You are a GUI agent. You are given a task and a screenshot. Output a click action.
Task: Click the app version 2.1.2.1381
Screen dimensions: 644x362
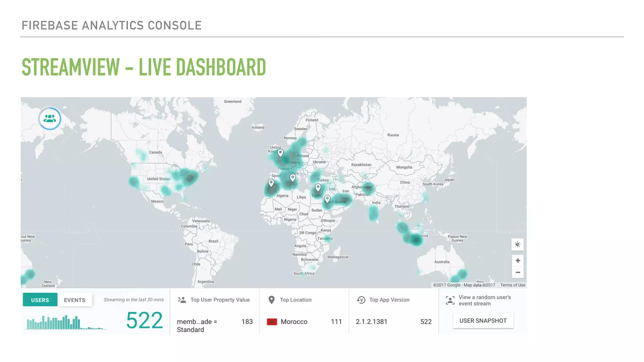pos(371,322)
